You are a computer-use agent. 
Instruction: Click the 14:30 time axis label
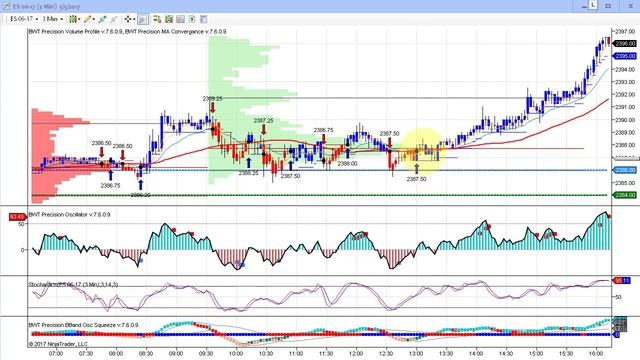click(506, 353)
